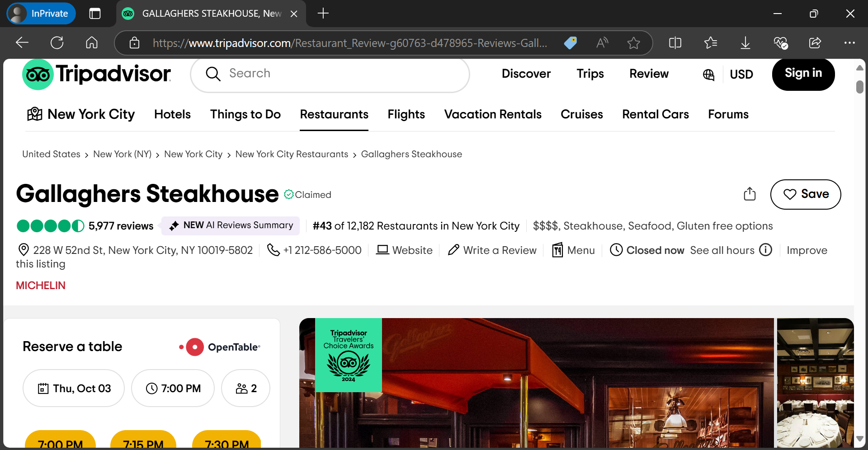Open the language selector globe icon

click(x=708, y=75)
